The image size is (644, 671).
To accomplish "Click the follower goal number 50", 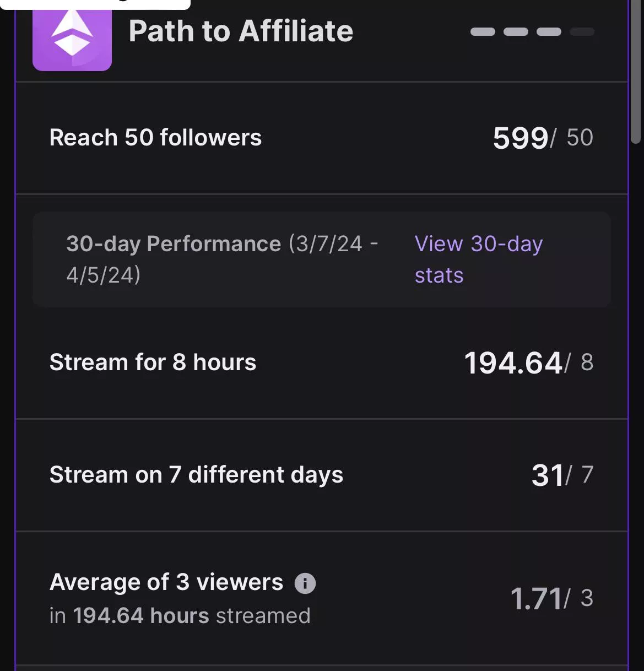I will (x=580, y=138).
